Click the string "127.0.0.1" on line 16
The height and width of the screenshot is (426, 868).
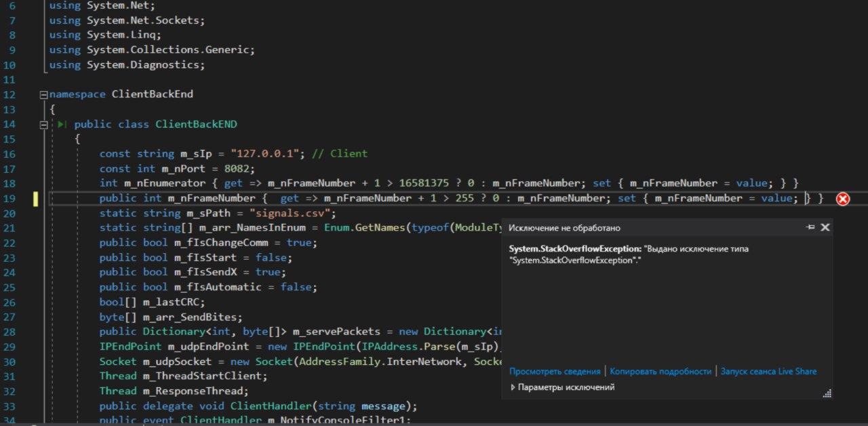point(264,153)
